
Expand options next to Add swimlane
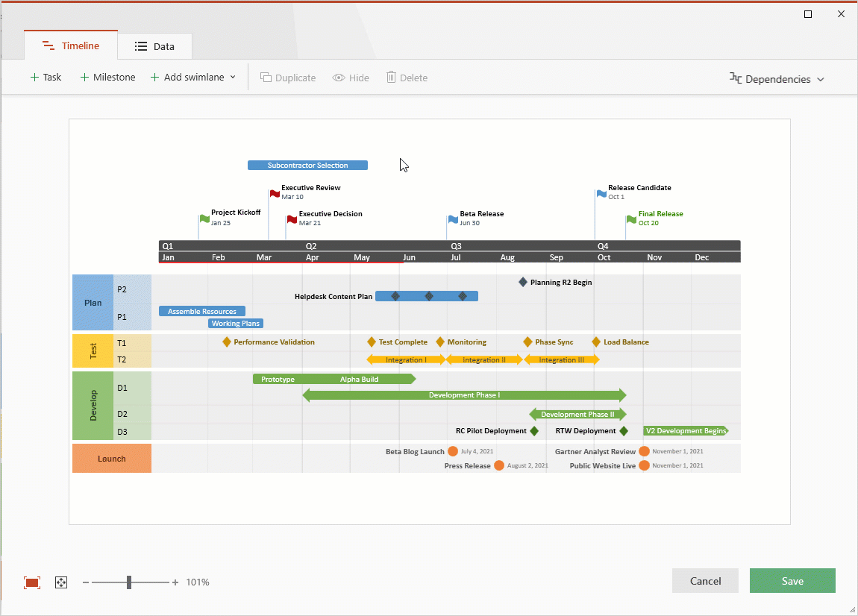pyautogui.click(x=233, y=77)
